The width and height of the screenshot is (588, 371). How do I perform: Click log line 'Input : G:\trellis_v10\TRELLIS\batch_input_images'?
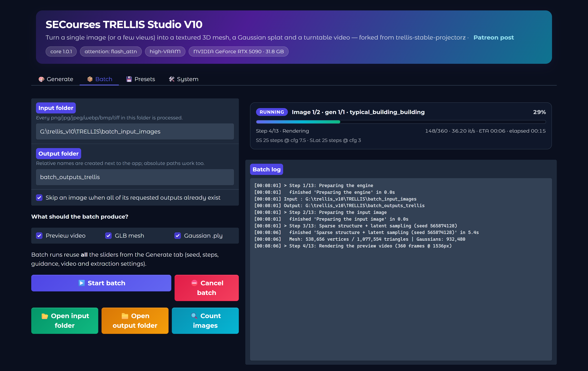[335, 199]
